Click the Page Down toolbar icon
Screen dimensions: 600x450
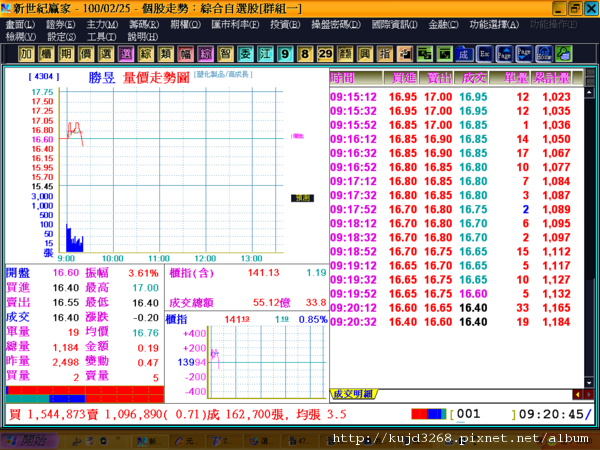pos(524,54)
